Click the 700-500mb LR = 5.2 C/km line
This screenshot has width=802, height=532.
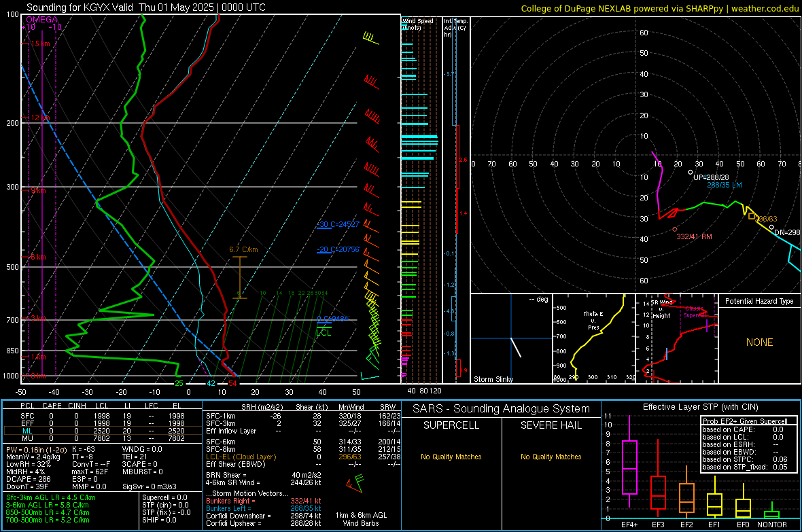(48, 520)
